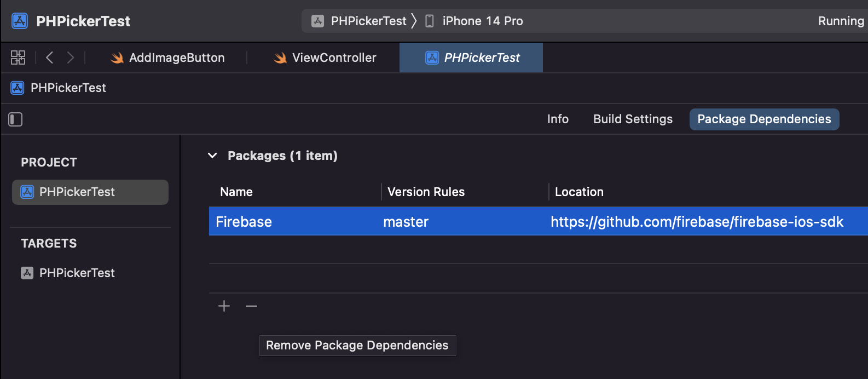This screenshot has width=868, height=379.
Task: Collapse the Packages (1 item) section
Action: [212, 156]
